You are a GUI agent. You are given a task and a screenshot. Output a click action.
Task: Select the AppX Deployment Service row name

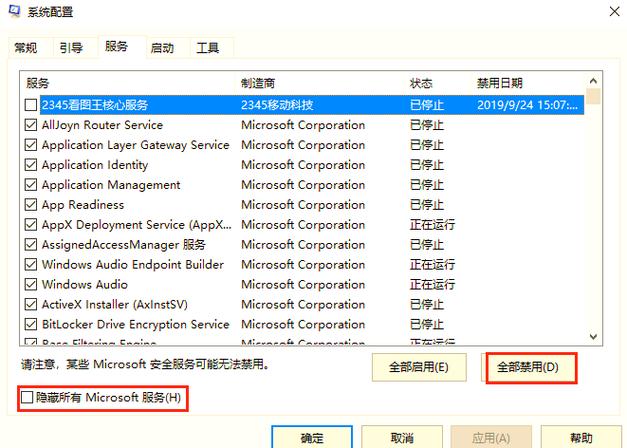(137, 224)
